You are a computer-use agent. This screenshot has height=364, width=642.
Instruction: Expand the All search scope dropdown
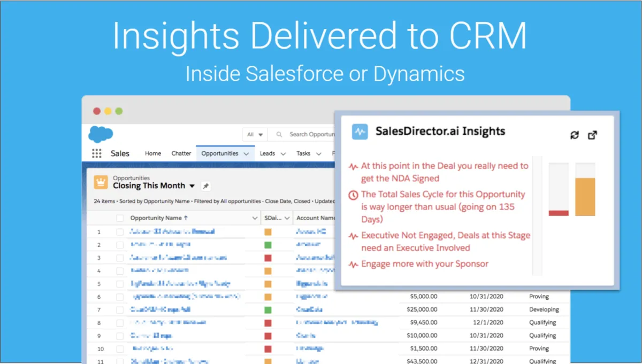[x=255, y=134]
